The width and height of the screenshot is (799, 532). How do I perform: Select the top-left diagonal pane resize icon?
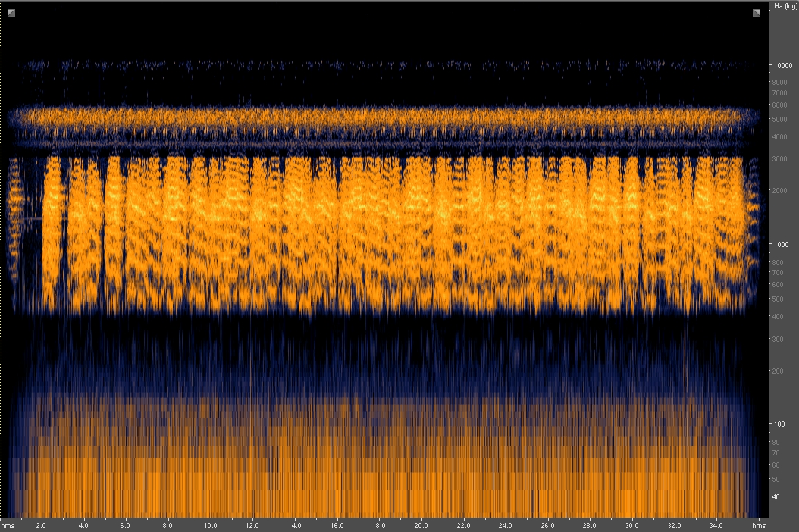10,13
